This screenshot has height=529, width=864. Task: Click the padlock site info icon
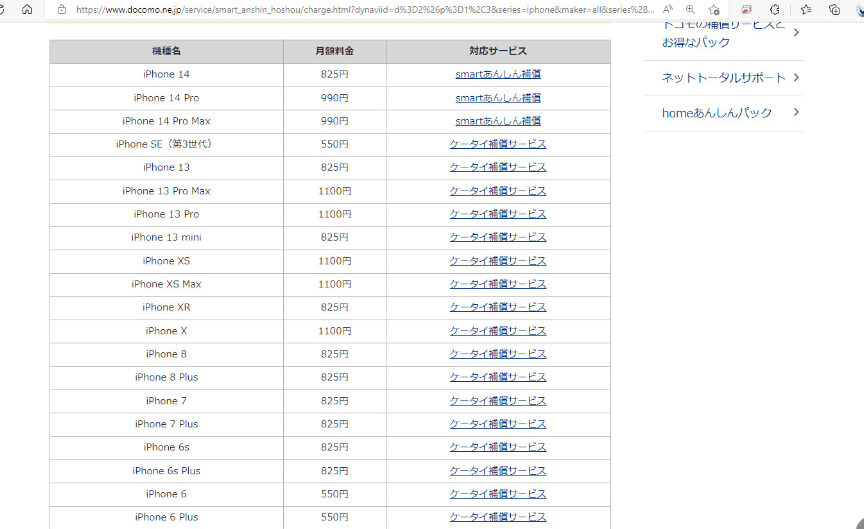coord(62,9)
